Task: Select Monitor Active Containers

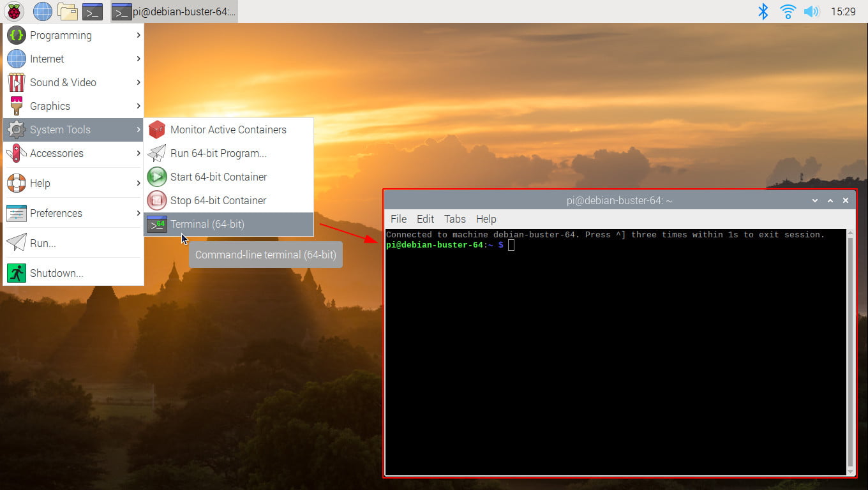Action: 229,130
